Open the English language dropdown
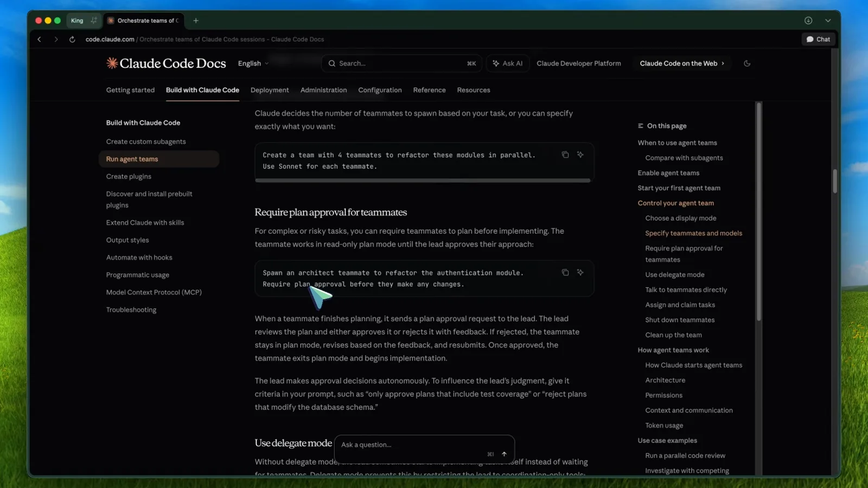The width and height of the screenshot is (868, 488). click(253, 63)
